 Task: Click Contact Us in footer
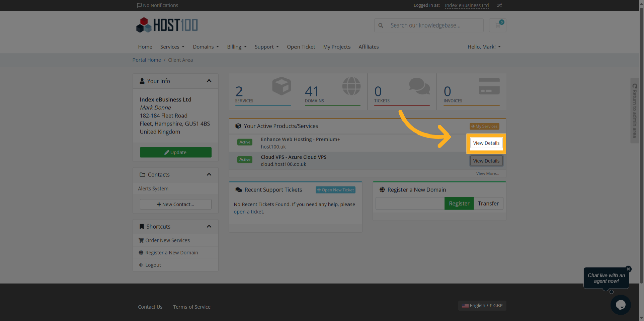150,307
